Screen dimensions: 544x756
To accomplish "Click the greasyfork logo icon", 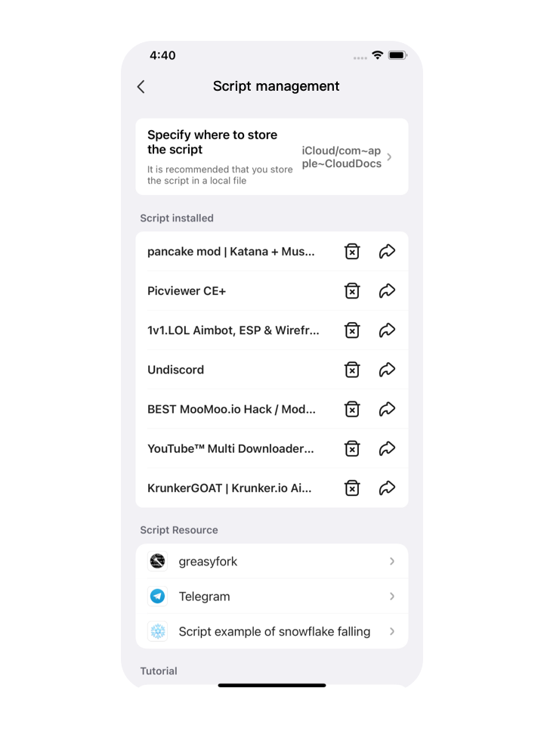I will [158, 561].
